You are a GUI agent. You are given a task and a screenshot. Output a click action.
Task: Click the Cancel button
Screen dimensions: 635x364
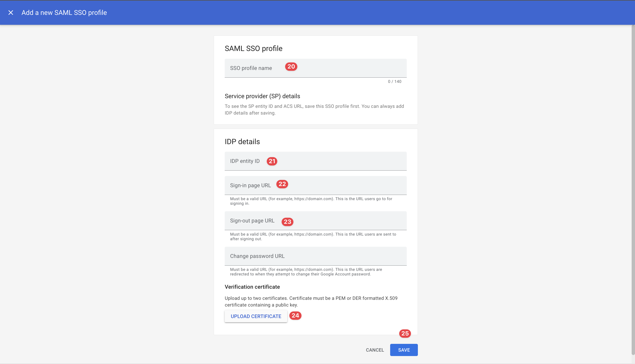[375, 350]
